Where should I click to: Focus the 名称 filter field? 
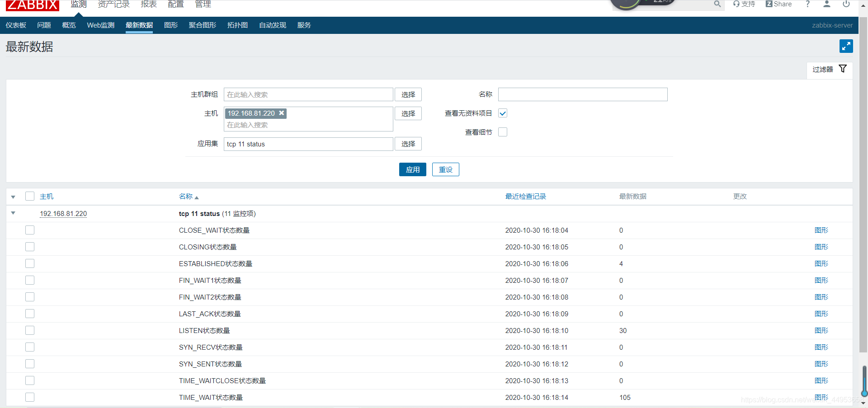[x=583, y=94]
